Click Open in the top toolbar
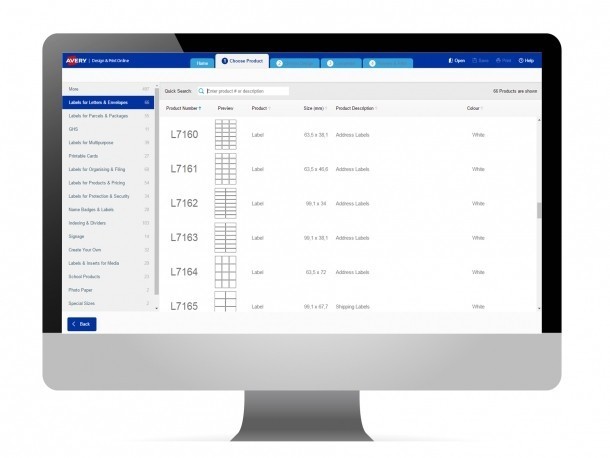610x458 pixels. tap(457, 61)
